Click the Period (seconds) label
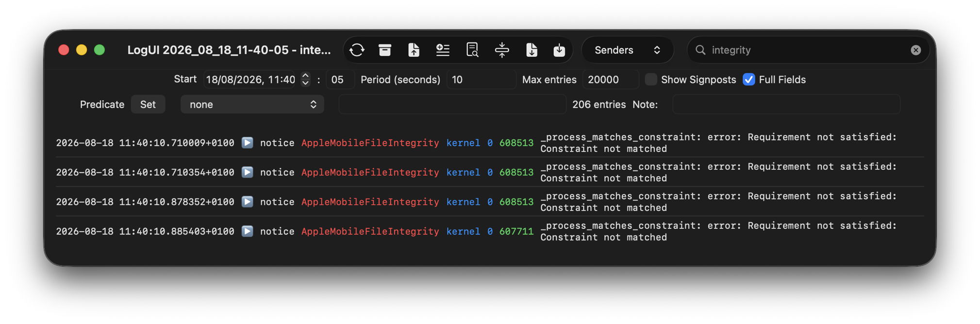The image size is (980, 324). tap(400, 79)
